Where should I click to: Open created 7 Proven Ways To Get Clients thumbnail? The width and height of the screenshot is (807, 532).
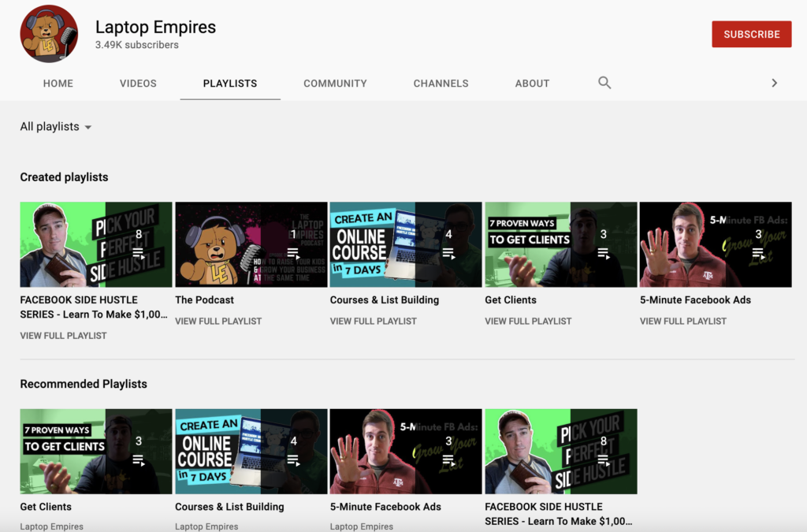click(x=561, y=244)
